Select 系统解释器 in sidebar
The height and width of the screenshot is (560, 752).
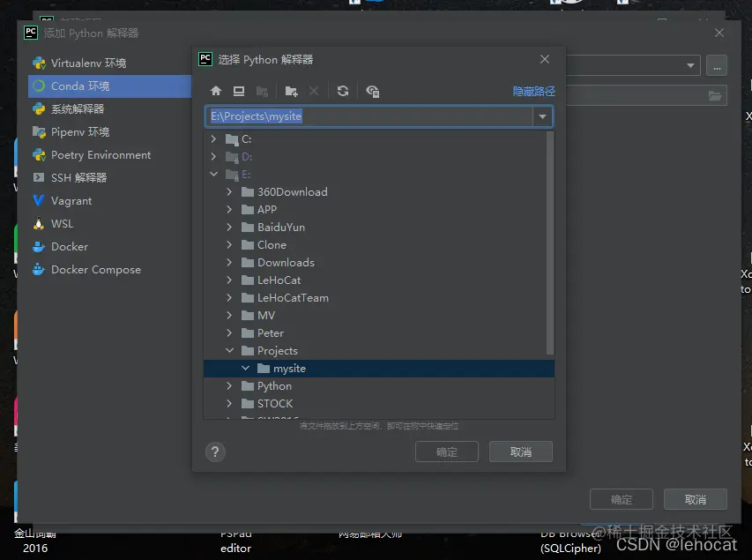click(110, 109)
